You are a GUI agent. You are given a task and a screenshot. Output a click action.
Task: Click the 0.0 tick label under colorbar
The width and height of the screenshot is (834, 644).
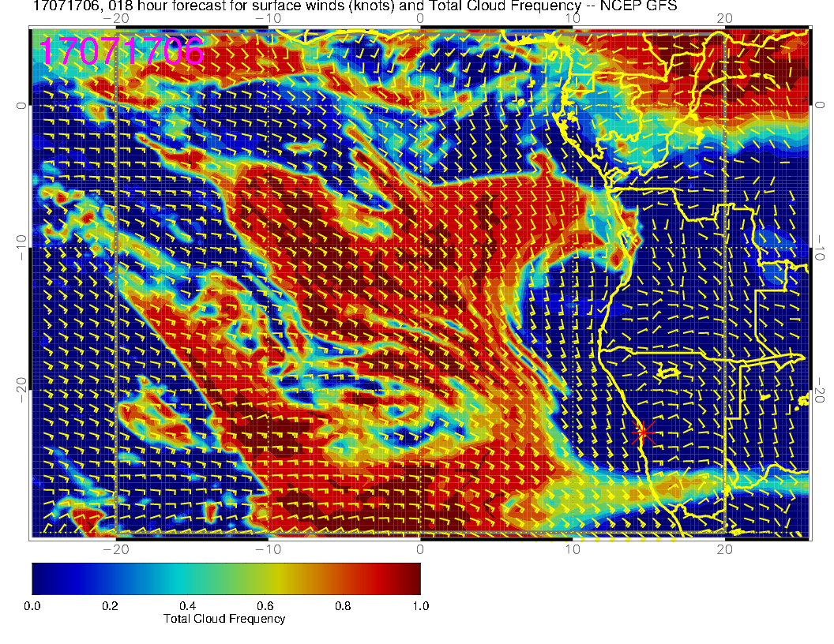[32, 606]
